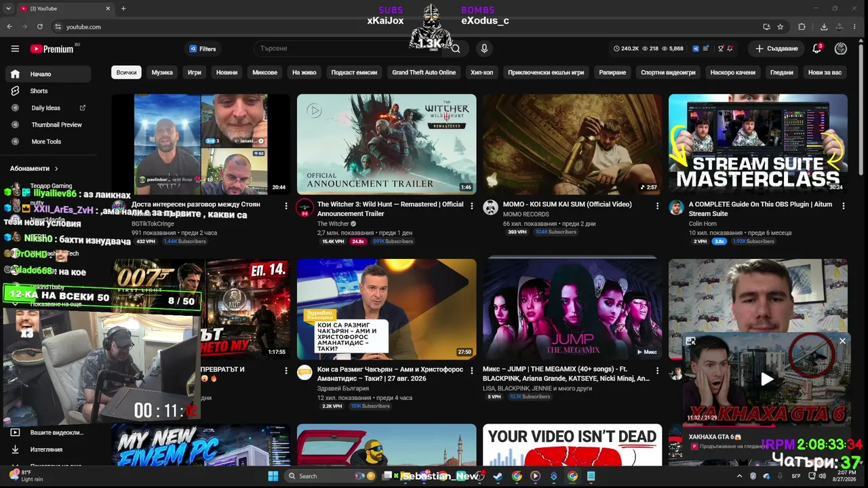This screenshot has height=488, width=868.
Task: Open options for Aitum Stream Suite guide video
Action: click(x=844, y=205)
